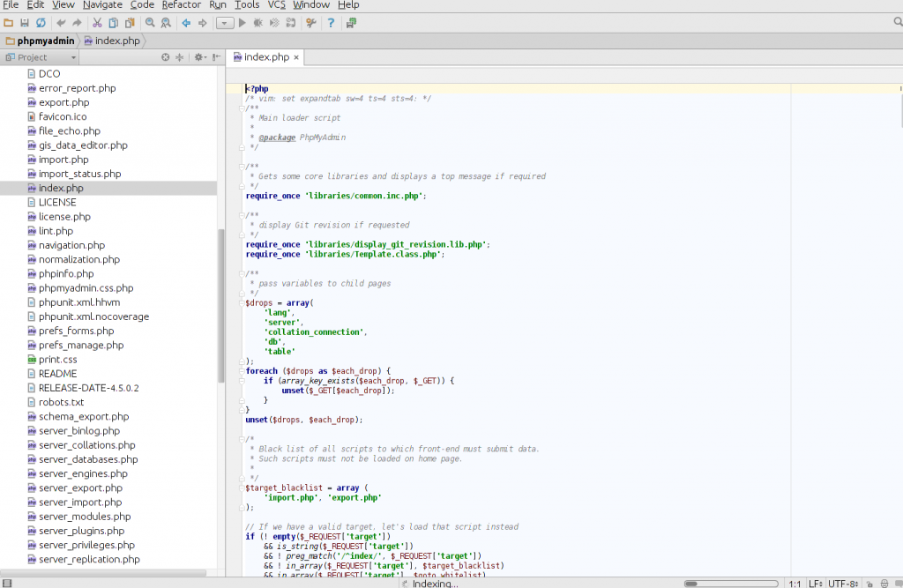The image size is (903, 588).
Task: Navigate back with the blue left arrow
Action: 187,22
